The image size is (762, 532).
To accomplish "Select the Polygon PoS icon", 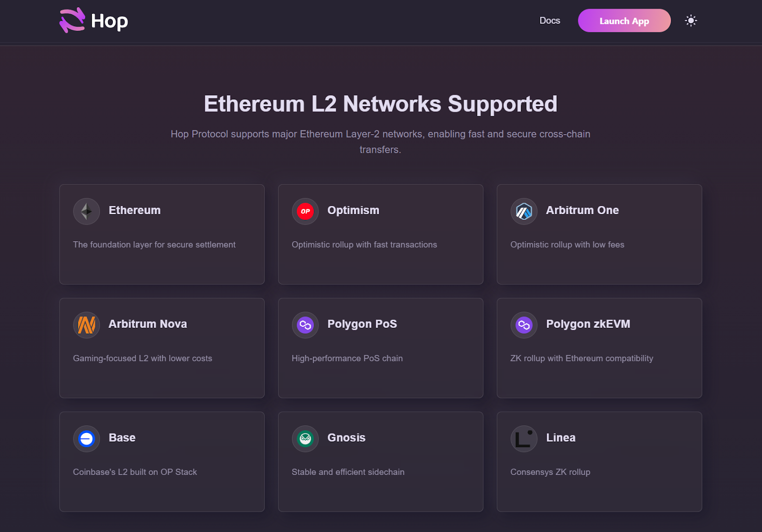I will point(305,325).
